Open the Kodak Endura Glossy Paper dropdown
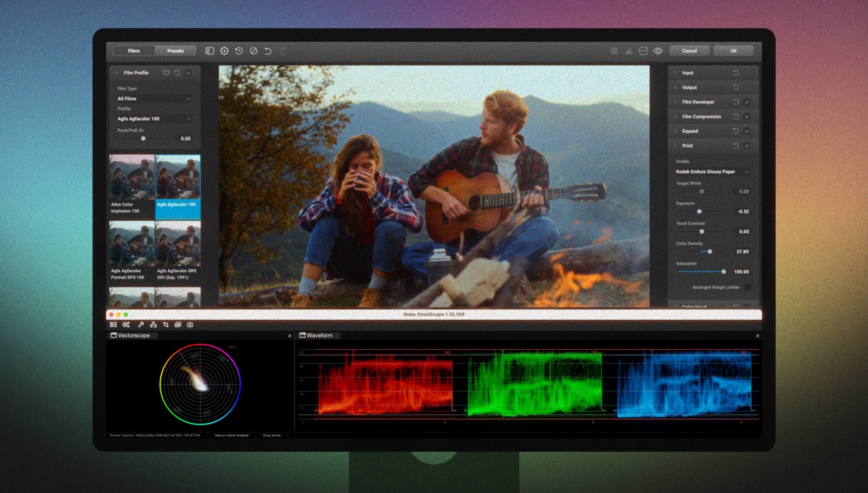 tap(712, 171)
